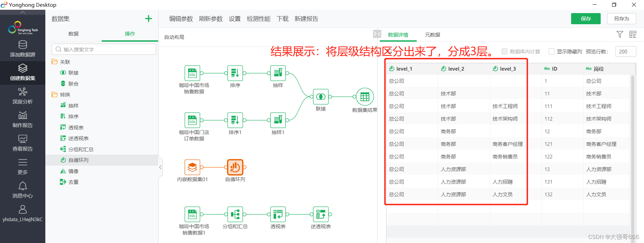Select the 联接 operation in the tree

(x=74, y=73)
